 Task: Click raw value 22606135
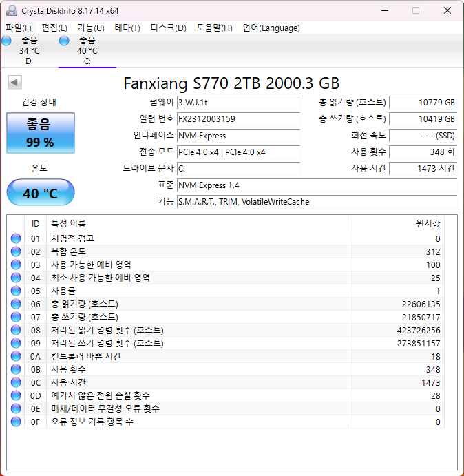point(421,304)
